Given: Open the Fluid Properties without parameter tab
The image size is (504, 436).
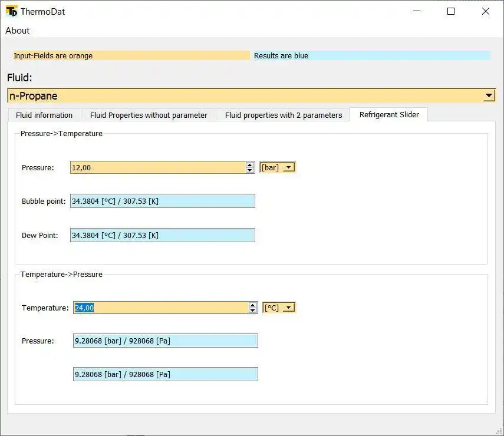Looking at the screenshot, I should coord(149,115).
